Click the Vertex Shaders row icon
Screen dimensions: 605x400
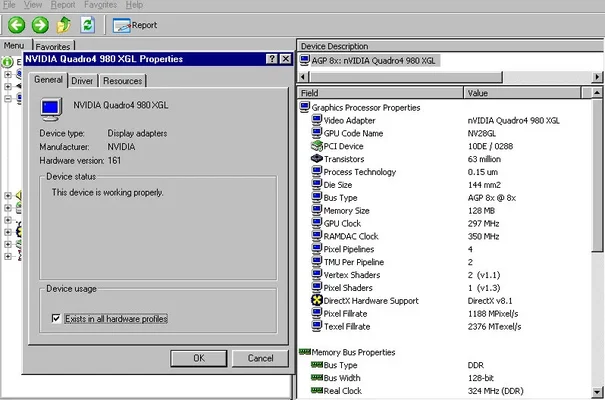click(317, 275)
